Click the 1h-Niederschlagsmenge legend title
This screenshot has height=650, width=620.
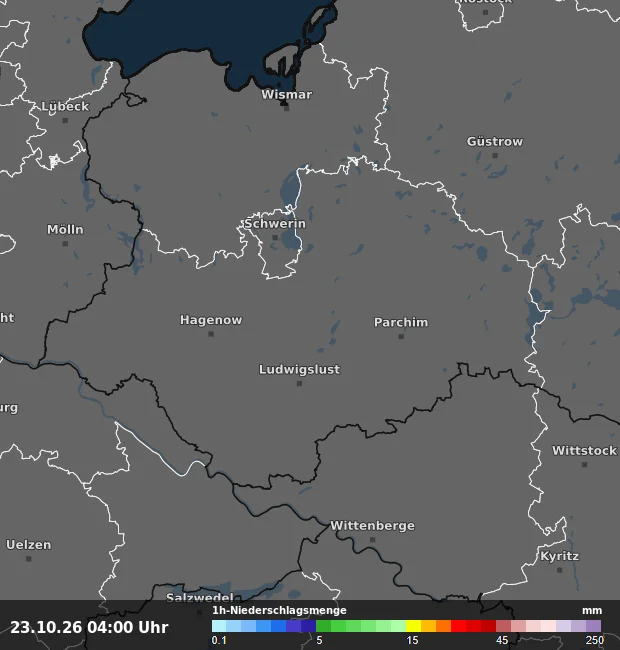click(279, 610)
